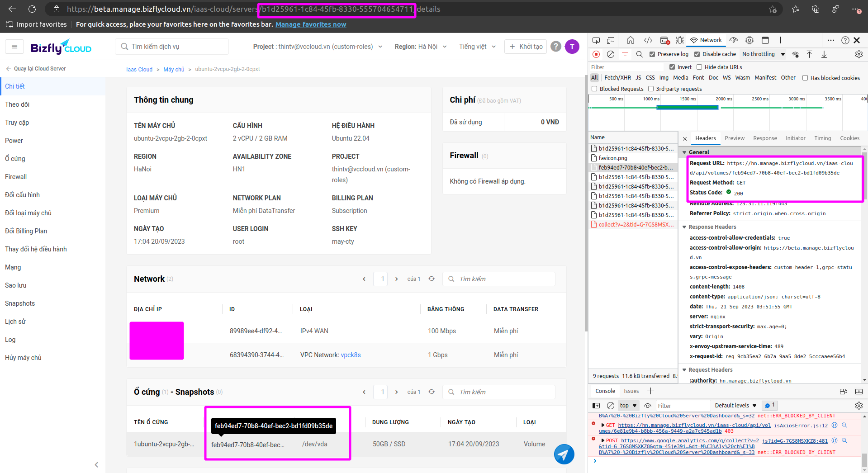Image resolution: width=868 pixels, height=473 pixels.
Task: Click the help question mark icon
Action: 556,47
